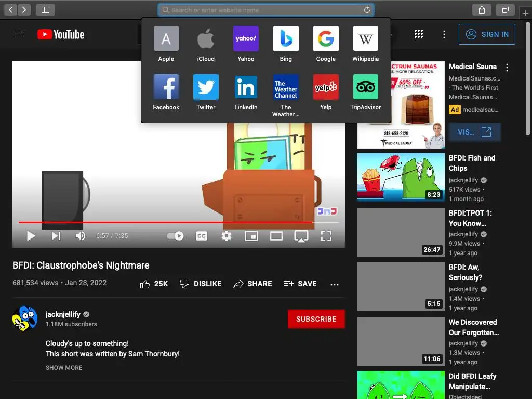532x399 pixels.
Task: Like the video with 25K likes
Action: [154, 284]
